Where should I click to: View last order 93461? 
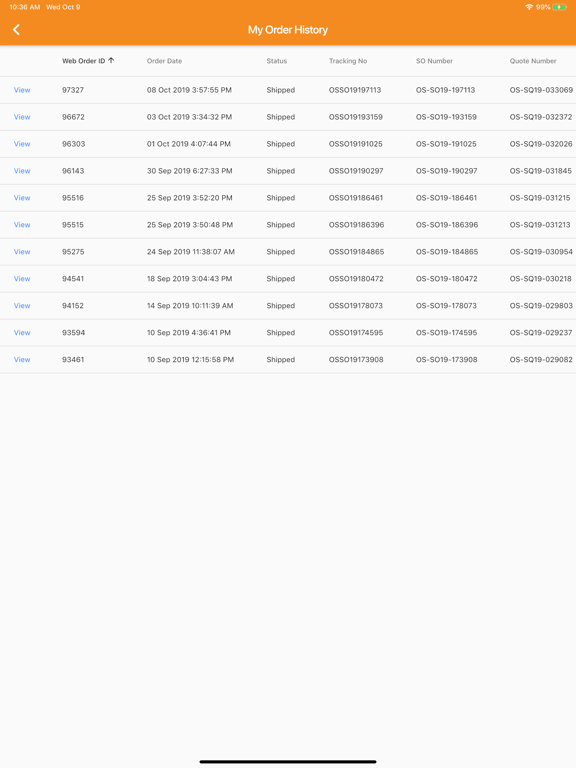22,360
